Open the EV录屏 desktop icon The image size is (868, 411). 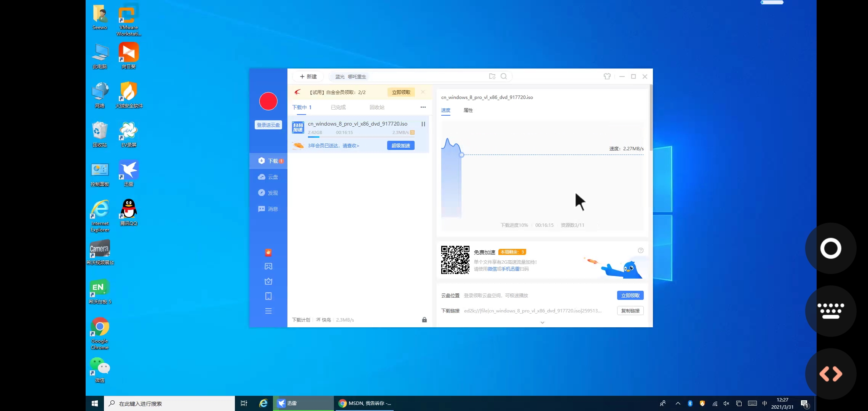pos(129,134)
